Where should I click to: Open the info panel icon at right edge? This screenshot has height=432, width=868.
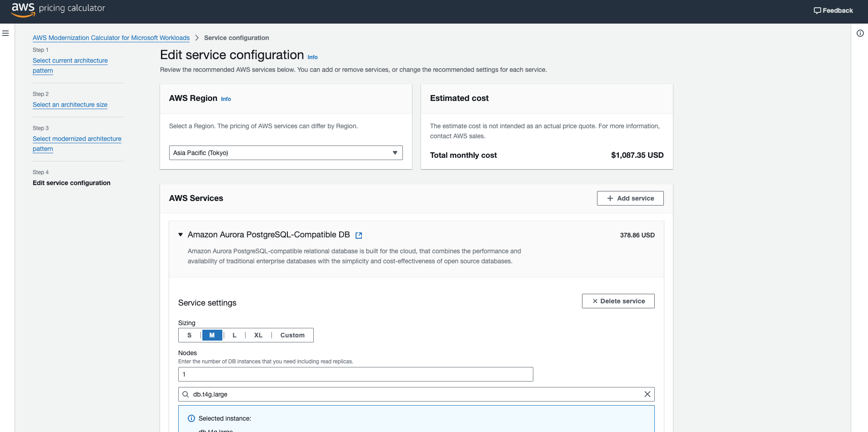[x=860, y=33]
